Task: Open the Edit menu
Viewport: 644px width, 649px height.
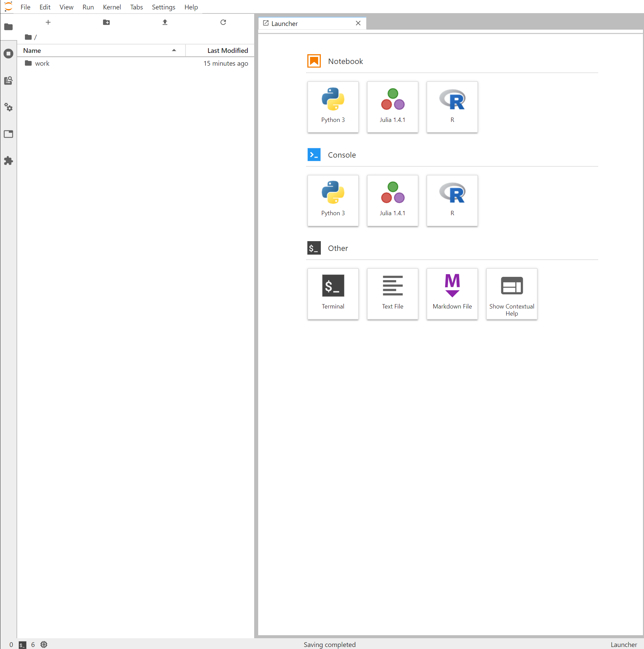Action: pos(45,7)
